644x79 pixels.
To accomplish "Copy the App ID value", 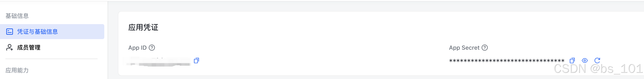I will point(196,60).
